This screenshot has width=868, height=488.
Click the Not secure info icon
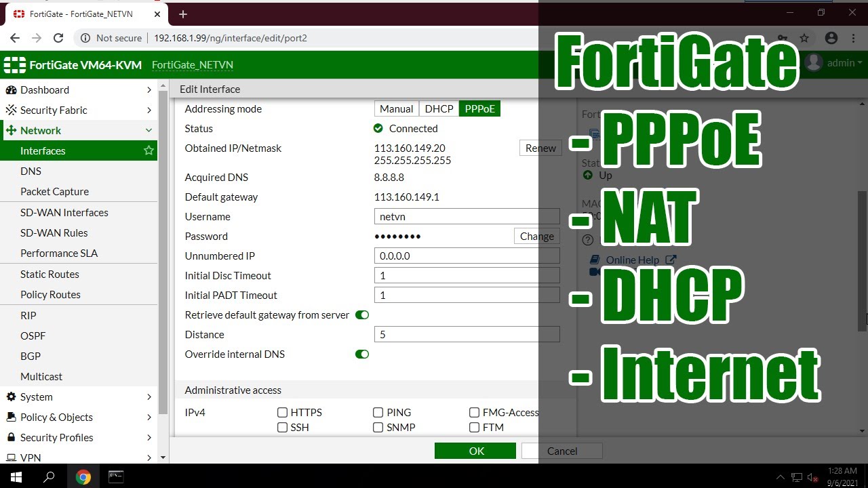tap(85, 38)
